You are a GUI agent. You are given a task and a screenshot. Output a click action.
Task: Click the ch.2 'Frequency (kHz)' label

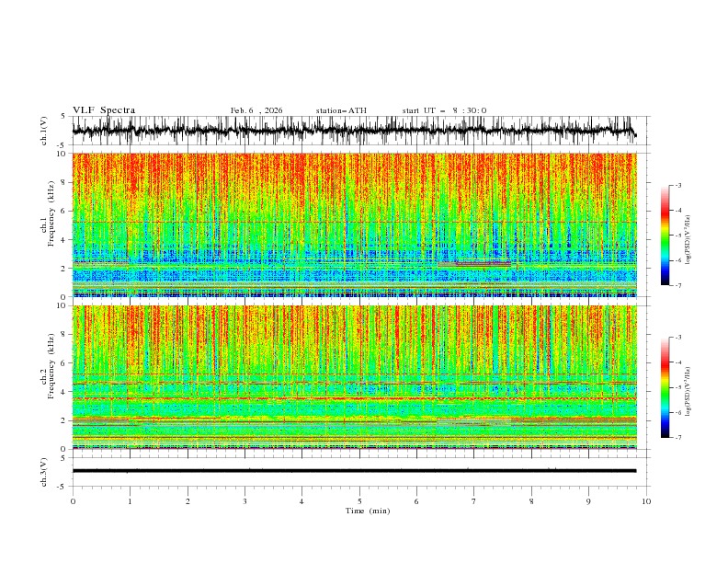click(x=51, y=366)
